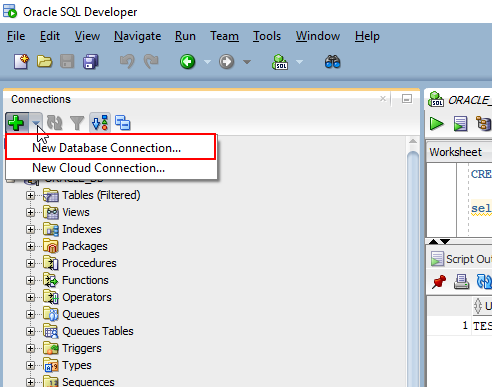Click scrollbar up arrow in Connections tree
Viewport: 492px width, 387px height.
(413, 141)
